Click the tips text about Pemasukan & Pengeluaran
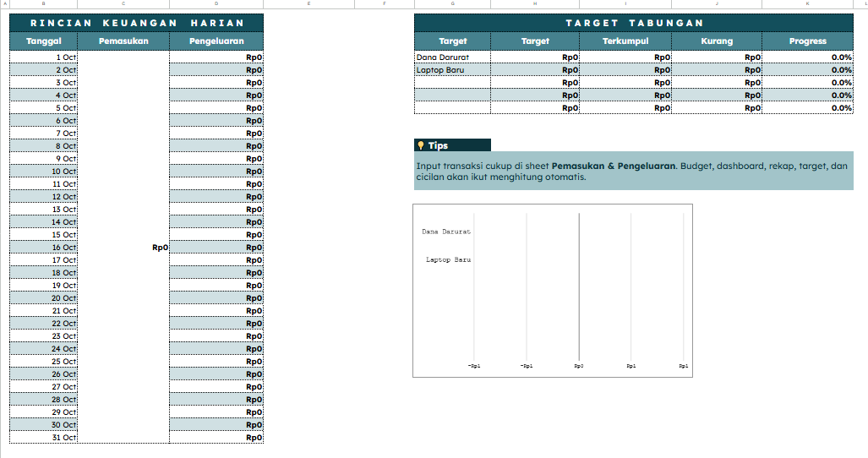The height and width of the screenshot is (458, 868). point(634,171)
